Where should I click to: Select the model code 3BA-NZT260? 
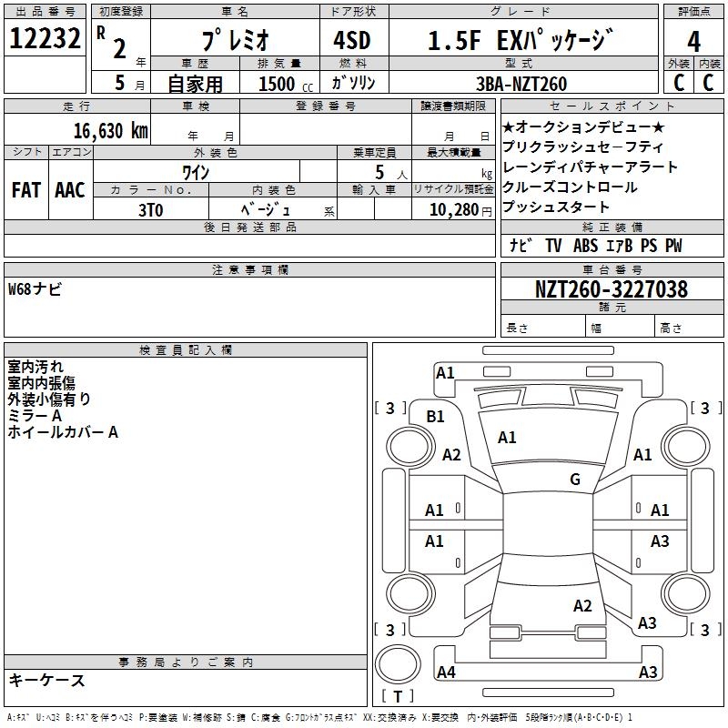[521, 84]
